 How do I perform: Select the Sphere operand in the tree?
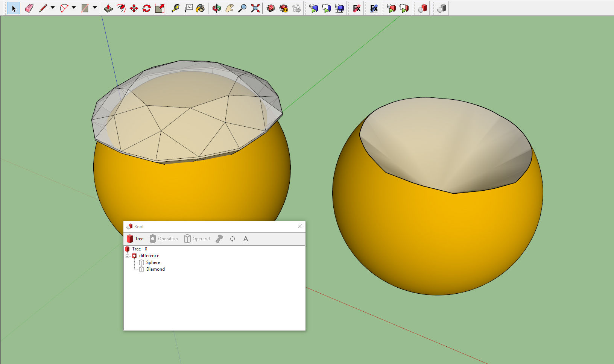pos(153,262)
